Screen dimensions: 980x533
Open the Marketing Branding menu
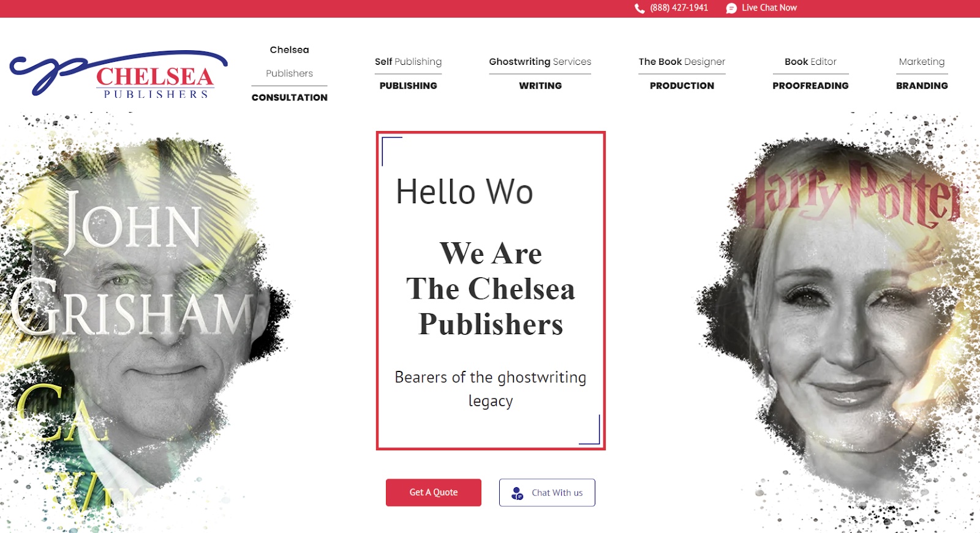click(x=922, y=73)
